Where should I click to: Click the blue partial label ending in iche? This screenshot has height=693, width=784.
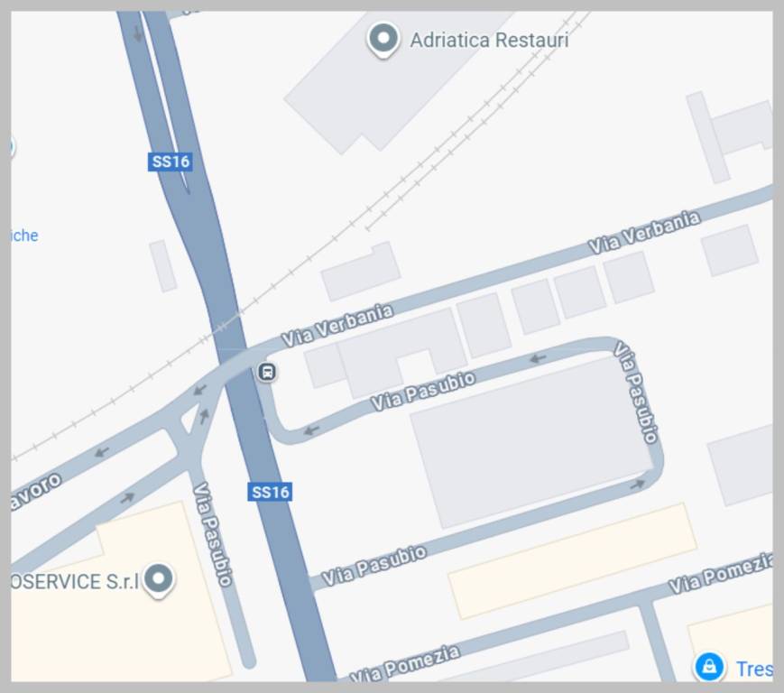point(24,235)
